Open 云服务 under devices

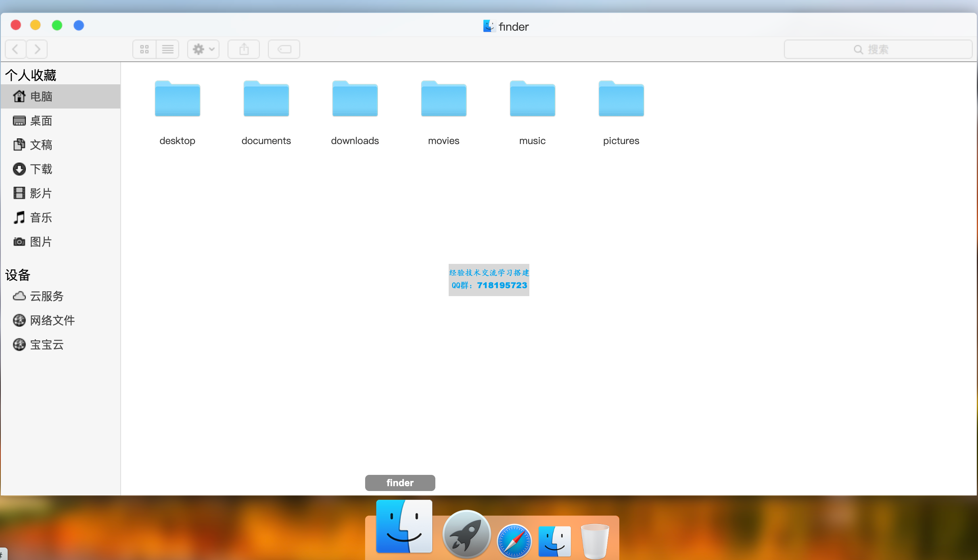[x=46, y=296]
